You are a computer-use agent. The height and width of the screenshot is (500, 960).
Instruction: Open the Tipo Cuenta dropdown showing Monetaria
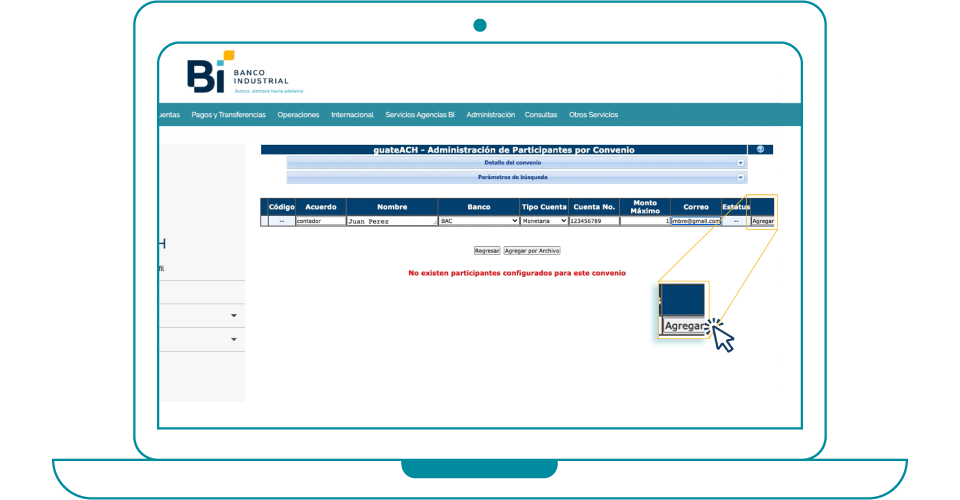click(544, 221)
